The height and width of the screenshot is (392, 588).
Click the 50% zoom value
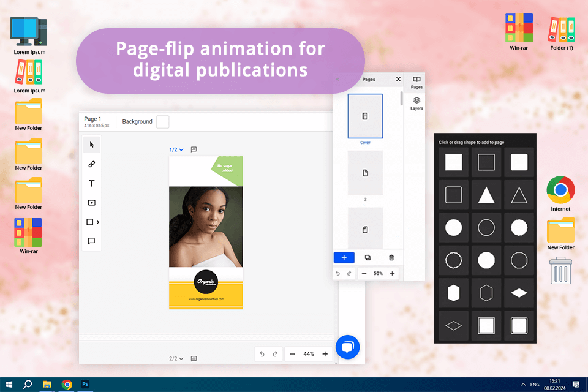point(378,273)
